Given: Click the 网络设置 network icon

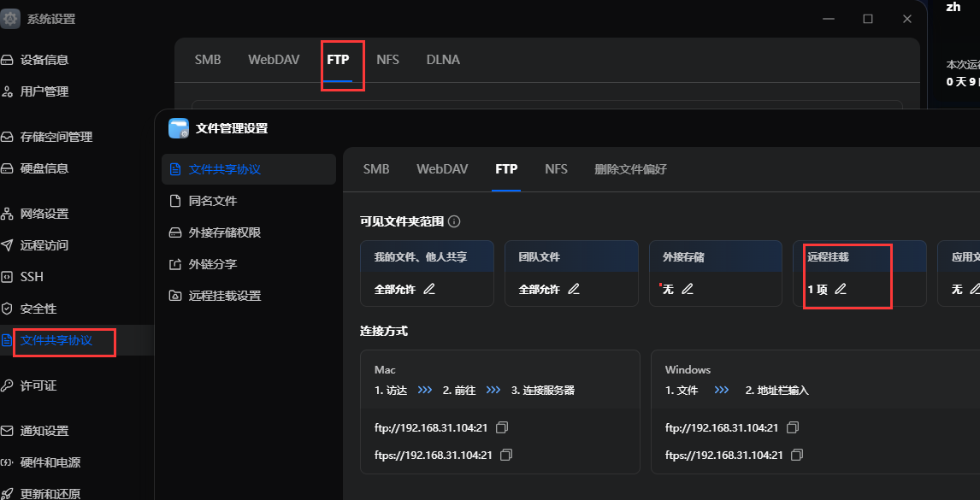Looking at the screenshot, I should pos(7,214).
